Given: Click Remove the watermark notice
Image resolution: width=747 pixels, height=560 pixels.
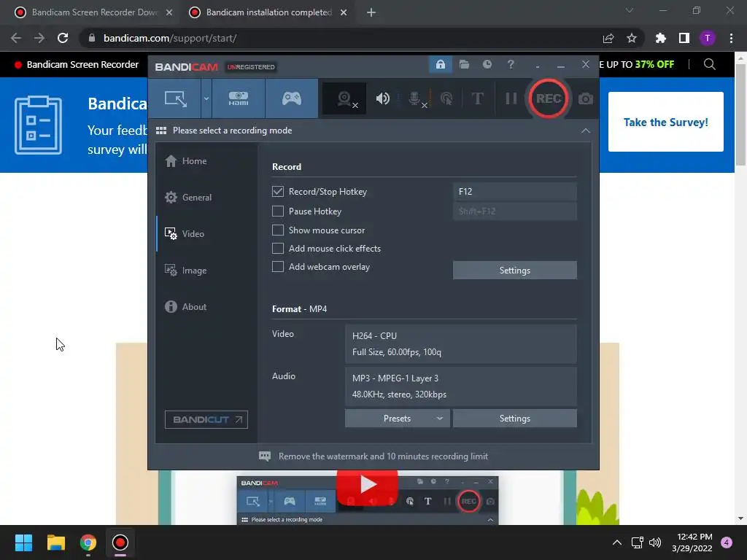Looking at the screenshot, I should (x=383, y=456).
